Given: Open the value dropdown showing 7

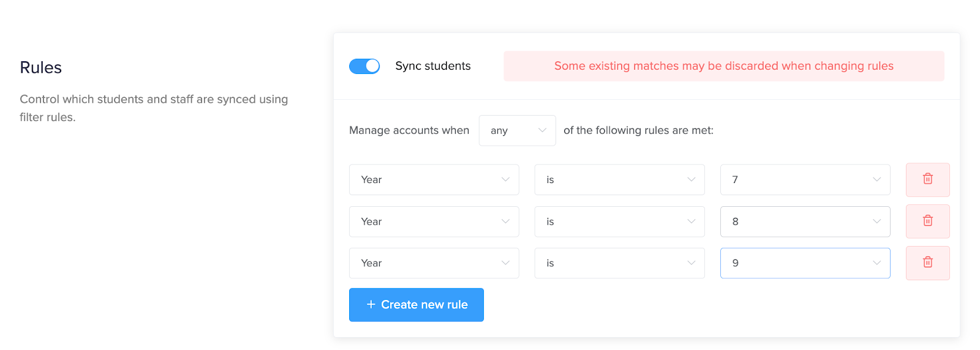Looking at the screenshot, I should 805,179.
